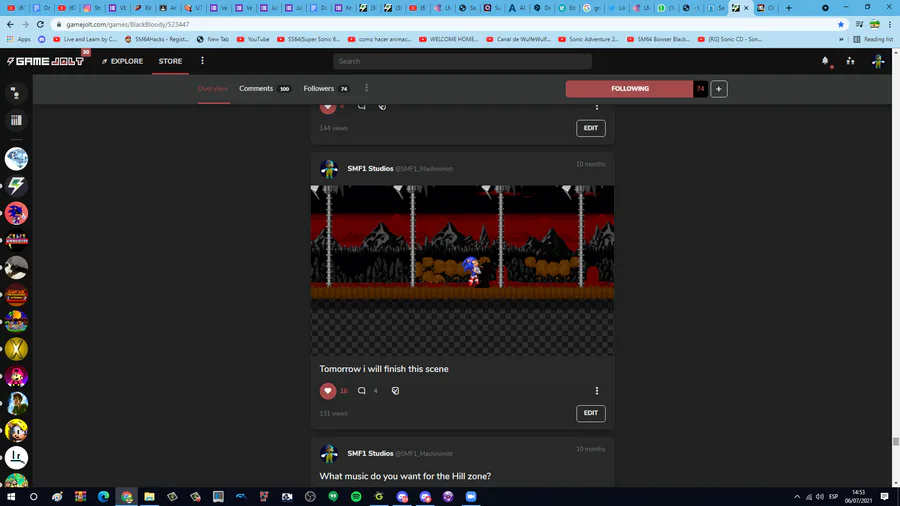Open the STORE navigation item
The width and height of the screenshot is (900, 506).
pyautogui.click(x=170, y=61)
